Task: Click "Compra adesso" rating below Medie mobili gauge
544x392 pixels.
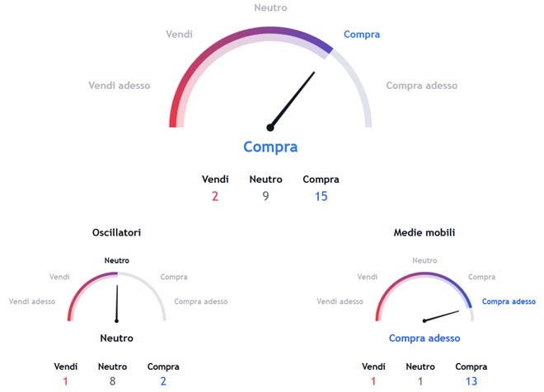Action: tap(424, 338)
